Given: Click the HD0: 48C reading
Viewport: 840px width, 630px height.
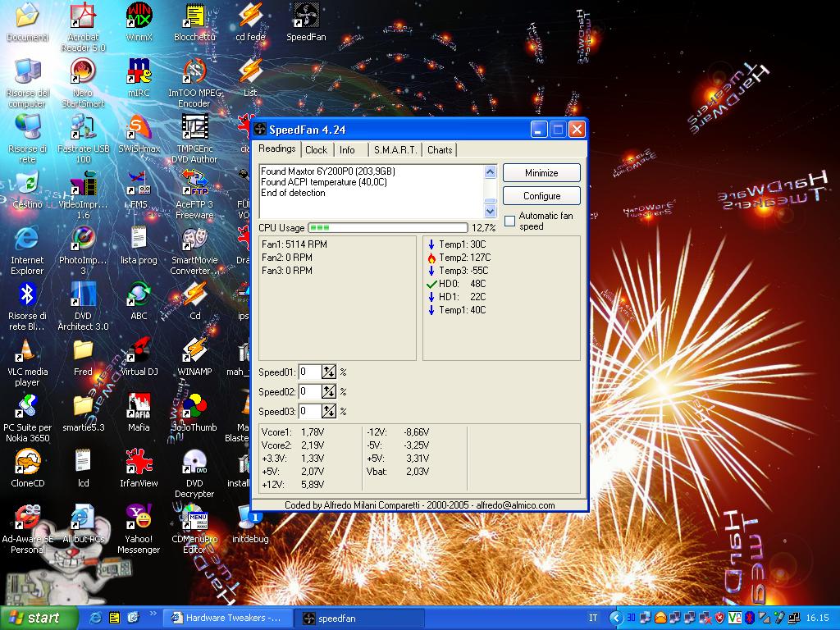Looking at the screenshot, I should click(x=456, y=284).
